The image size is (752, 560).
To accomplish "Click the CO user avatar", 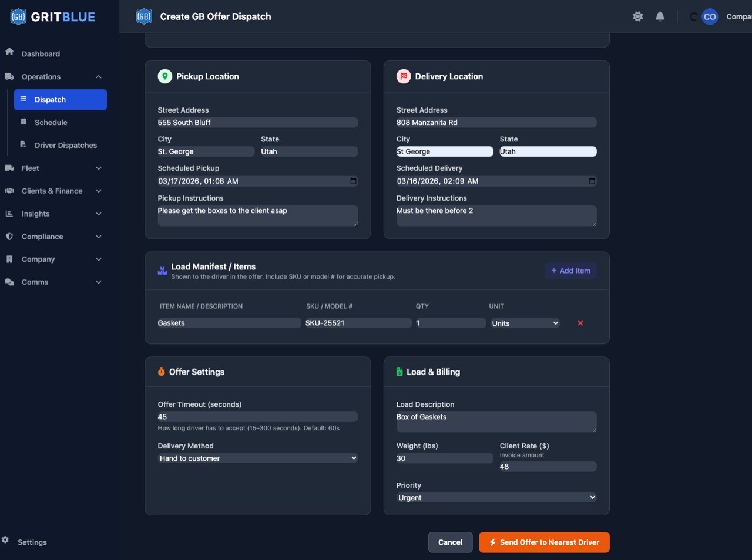I will click(710, 16).
